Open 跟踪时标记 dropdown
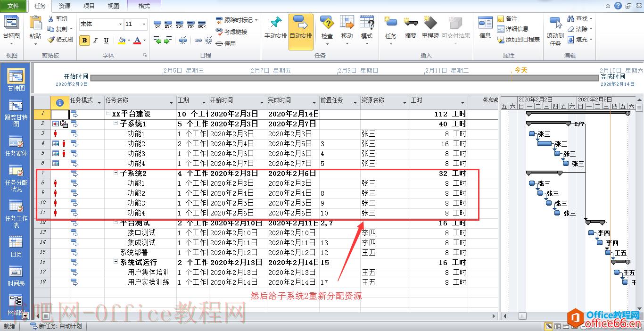 256,20
